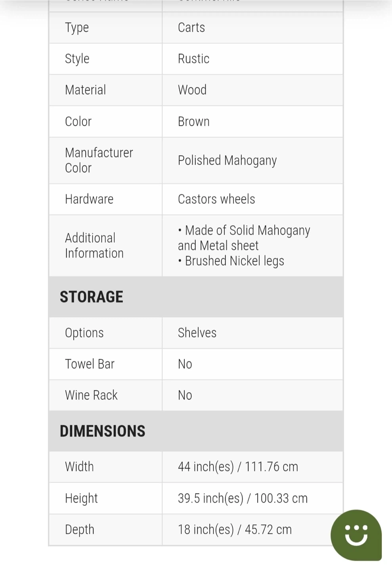Select the Type row label

point(77,28)
